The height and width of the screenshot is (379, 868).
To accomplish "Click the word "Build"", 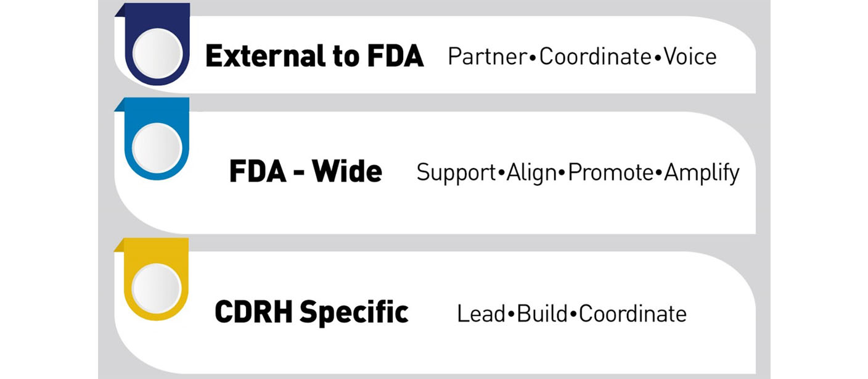I will pos(542,314).
